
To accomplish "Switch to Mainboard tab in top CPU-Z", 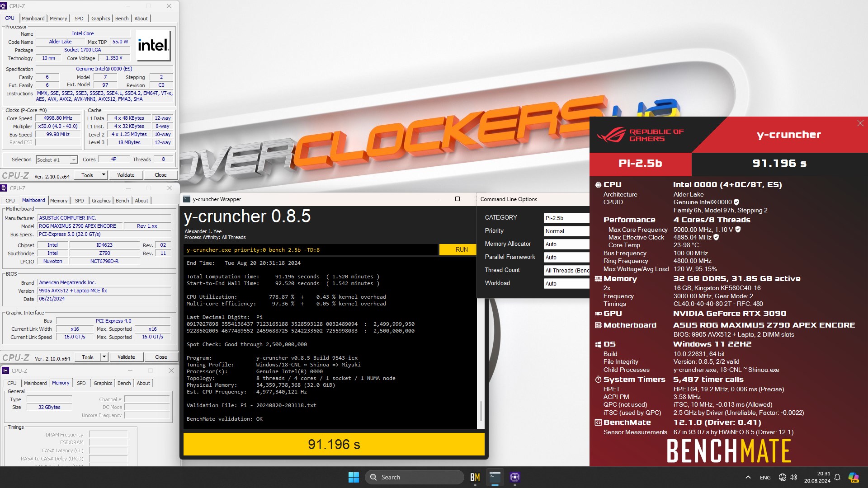I will (33, 19).
